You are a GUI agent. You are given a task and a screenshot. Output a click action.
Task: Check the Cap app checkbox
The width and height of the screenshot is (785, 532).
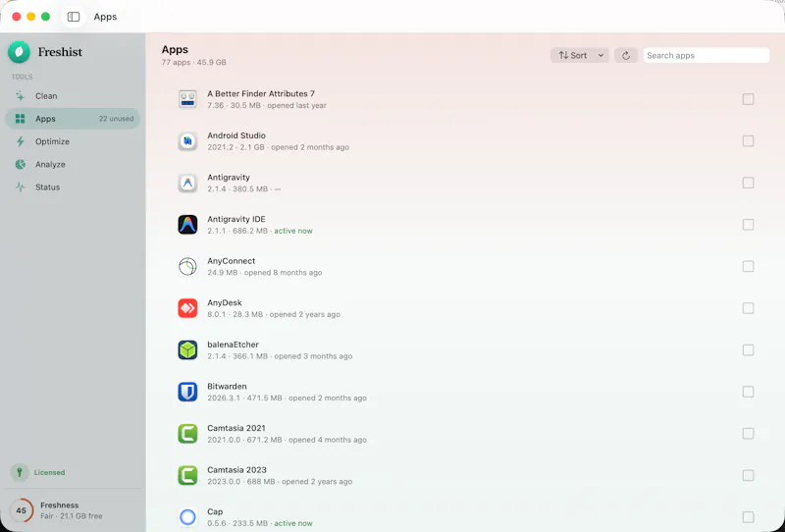748,517
